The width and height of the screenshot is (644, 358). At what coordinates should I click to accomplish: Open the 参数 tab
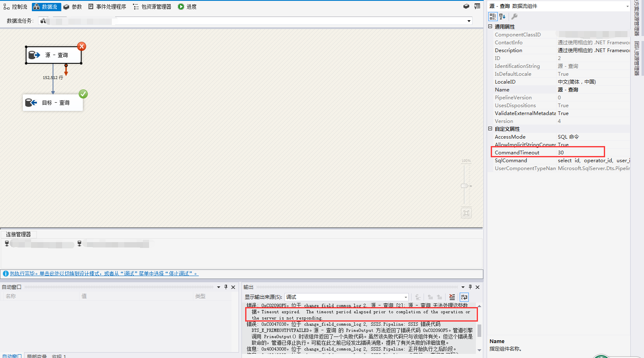point(72,6)
